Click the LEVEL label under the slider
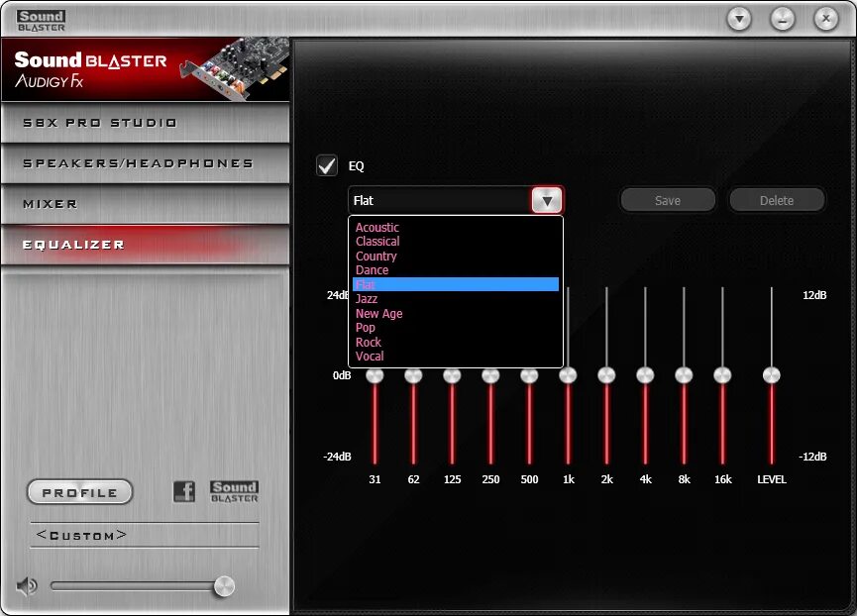 tap(772, 479)
